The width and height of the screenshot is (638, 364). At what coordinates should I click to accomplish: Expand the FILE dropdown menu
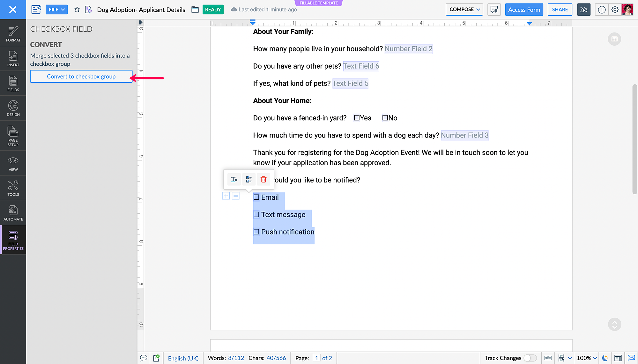pyautogui.click(x=57, y=10)
